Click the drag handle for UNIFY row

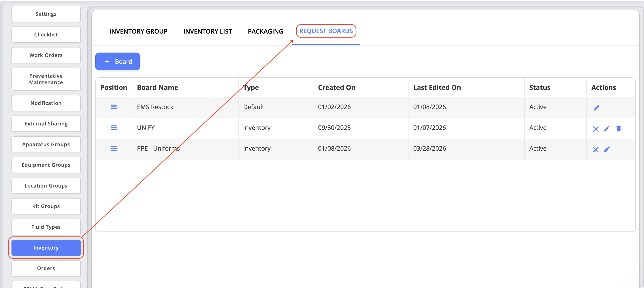pyautogui.click(x=114, y=128)
